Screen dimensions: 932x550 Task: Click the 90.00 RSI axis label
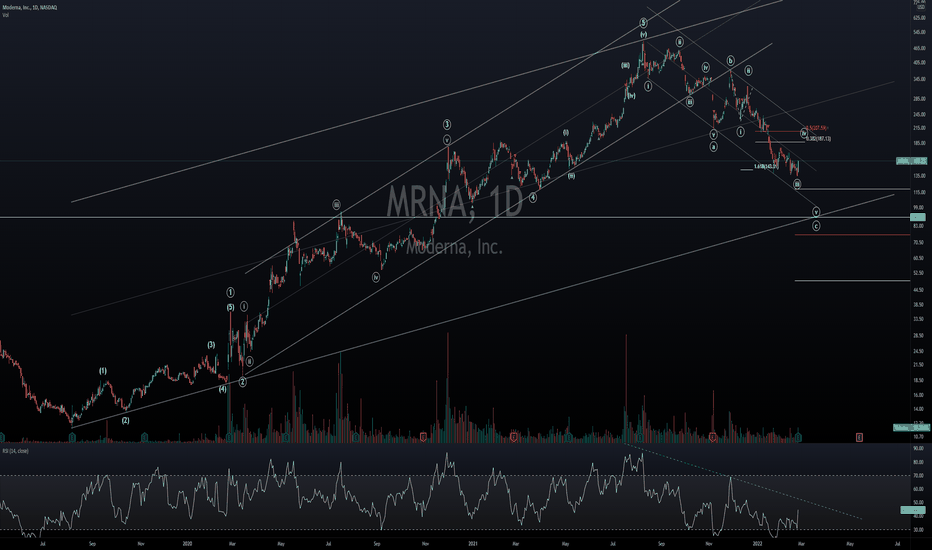[918, 448]
